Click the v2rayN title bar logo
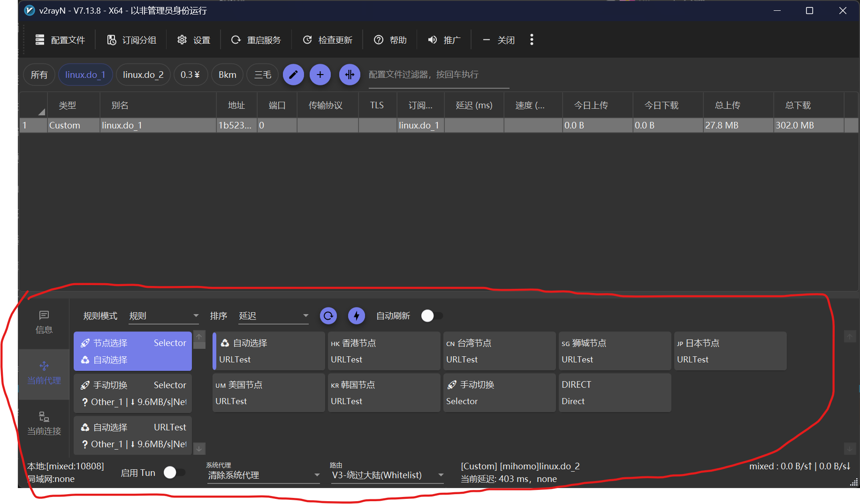Screen dimensions: 860x504 pyautogui.click(x=30, y=10)
